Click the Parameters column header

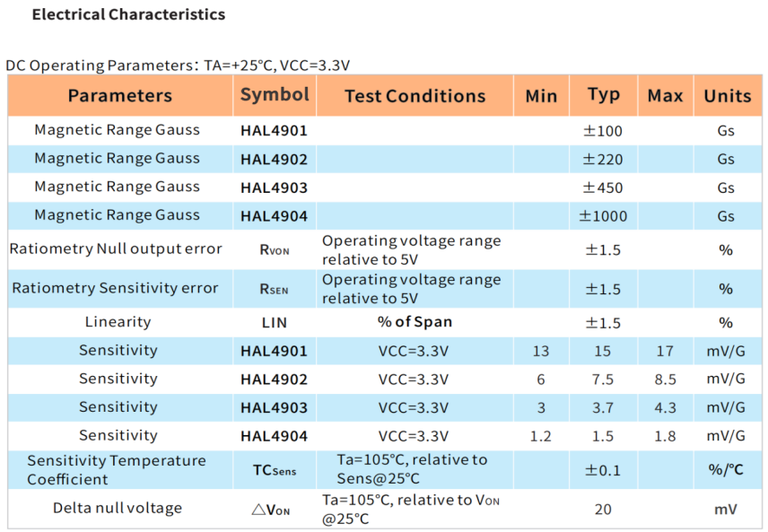point(119,96)
